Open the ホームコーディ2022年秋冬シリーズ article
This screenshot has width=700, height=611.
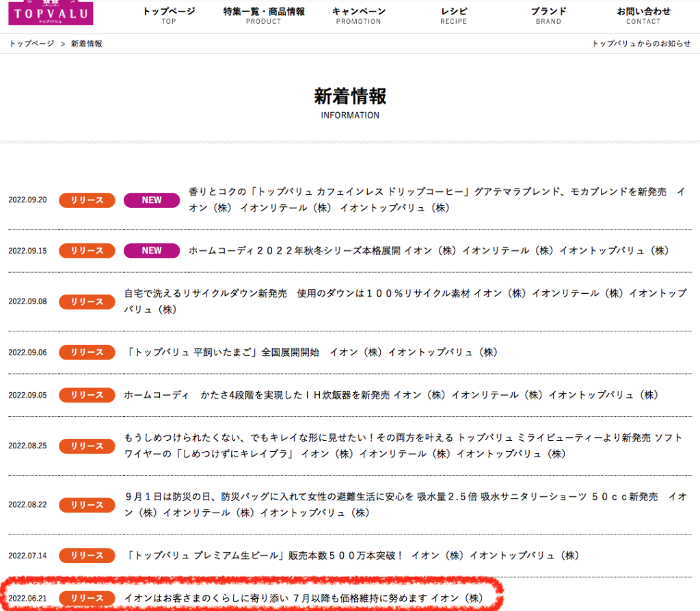[429, 250]
